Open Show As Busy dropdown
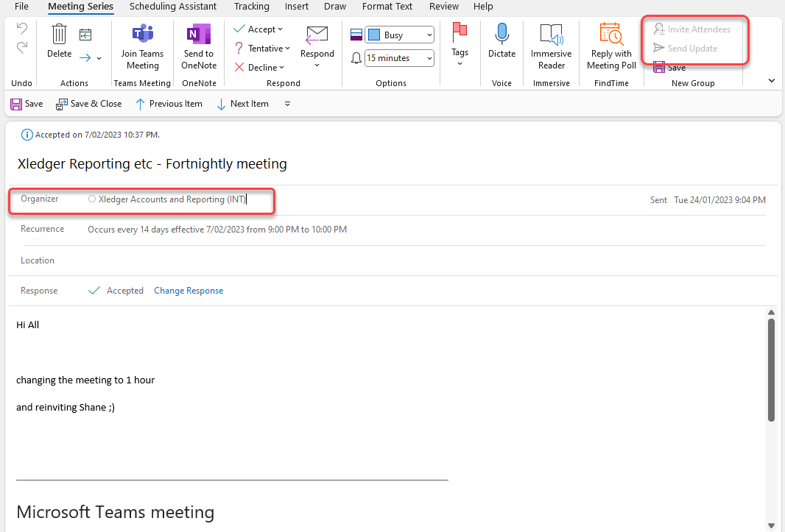 429,35
